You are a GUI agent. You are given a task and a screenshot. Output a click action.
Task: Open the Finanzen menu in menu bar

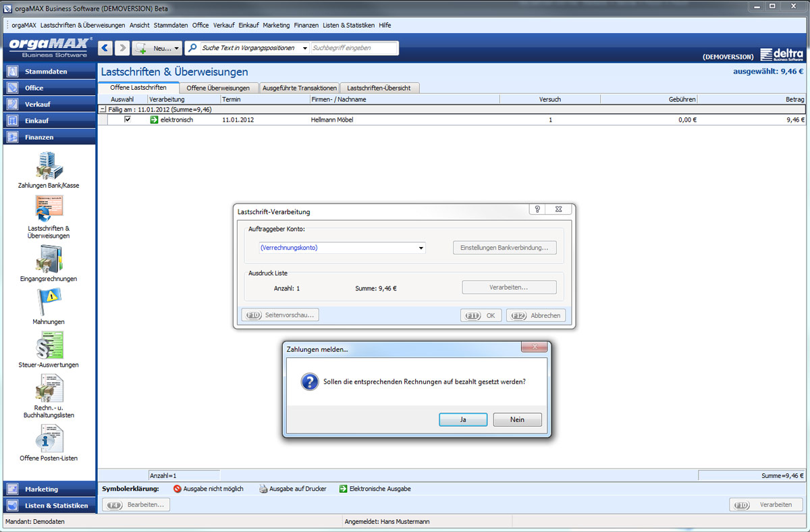coord(306,25)
